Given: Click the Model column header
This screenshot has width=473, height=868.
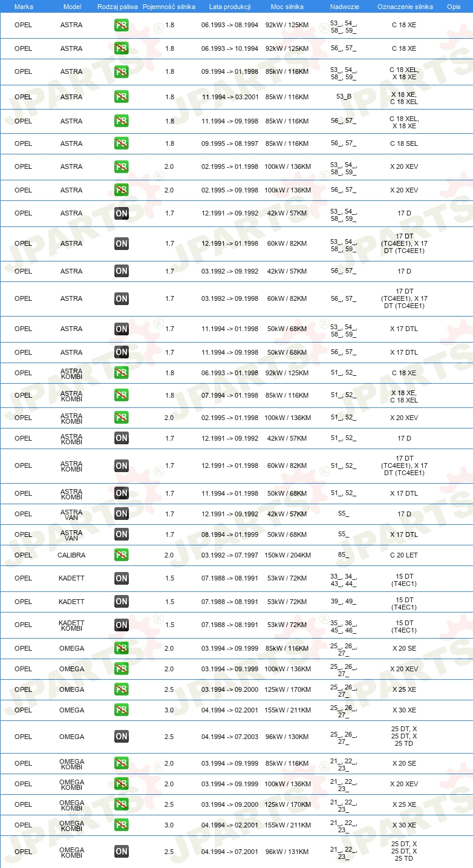Looking at the screenshot, I should 72,7.
